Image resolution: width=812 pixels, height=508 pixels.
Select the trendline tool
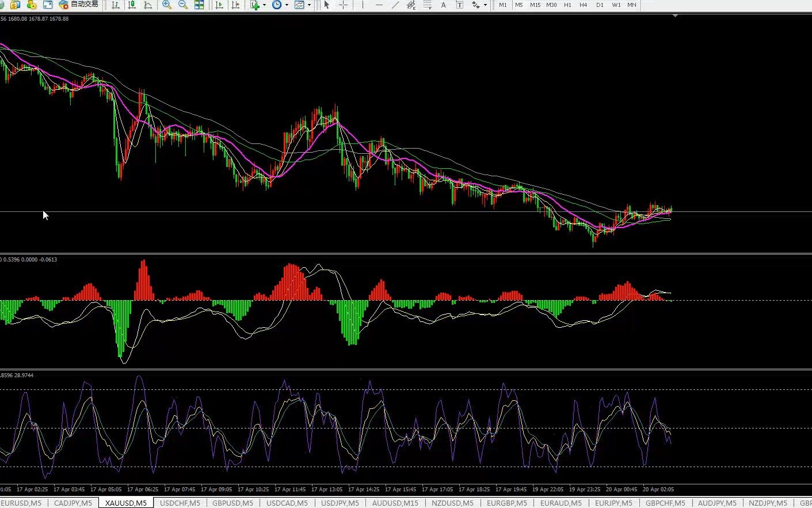point(395,5)
